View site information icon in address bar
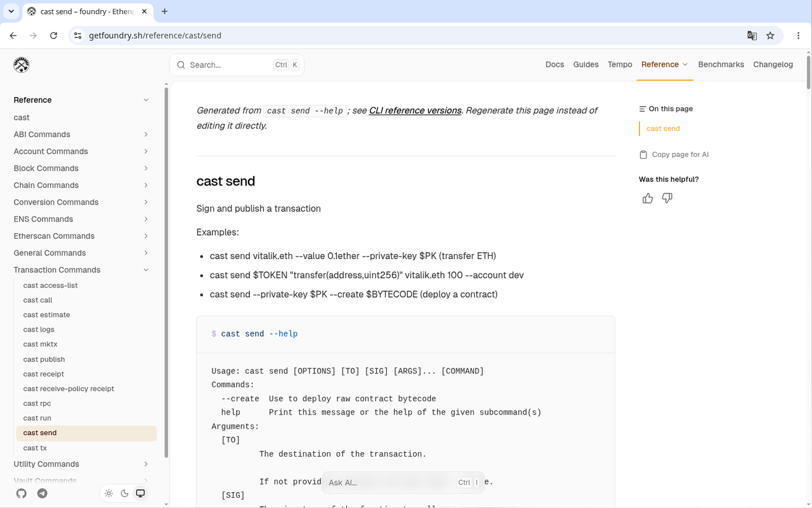The height and width of the screenshot is (508, 812). point(78,36)
